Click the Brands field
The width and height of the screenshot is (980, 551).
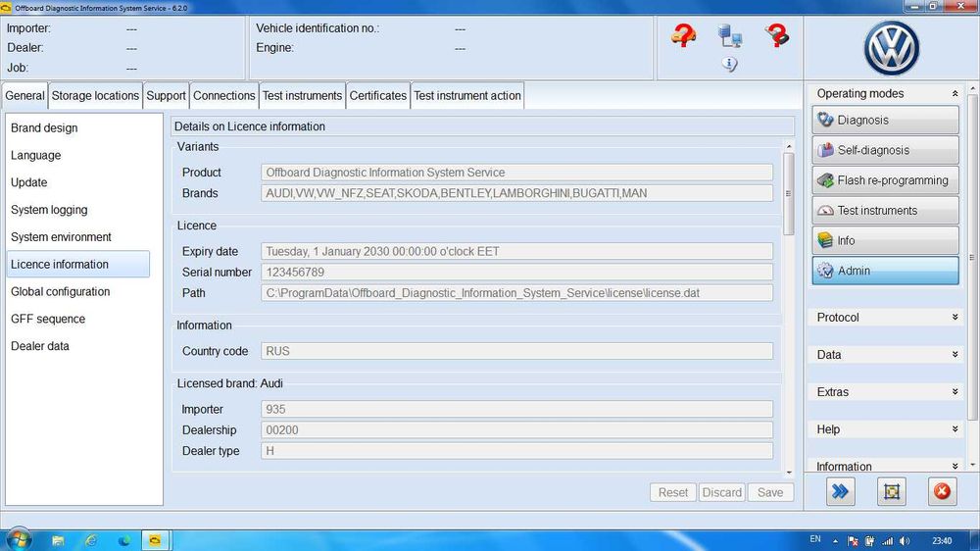click(516, 193)
